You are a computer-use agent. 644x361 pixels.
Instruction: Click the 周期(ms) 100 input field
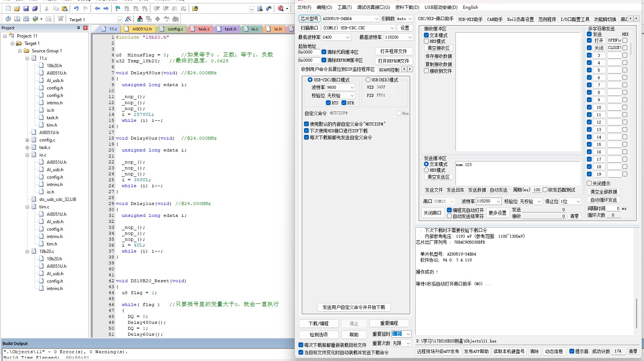pyautogui.click(x=537, y=190)
